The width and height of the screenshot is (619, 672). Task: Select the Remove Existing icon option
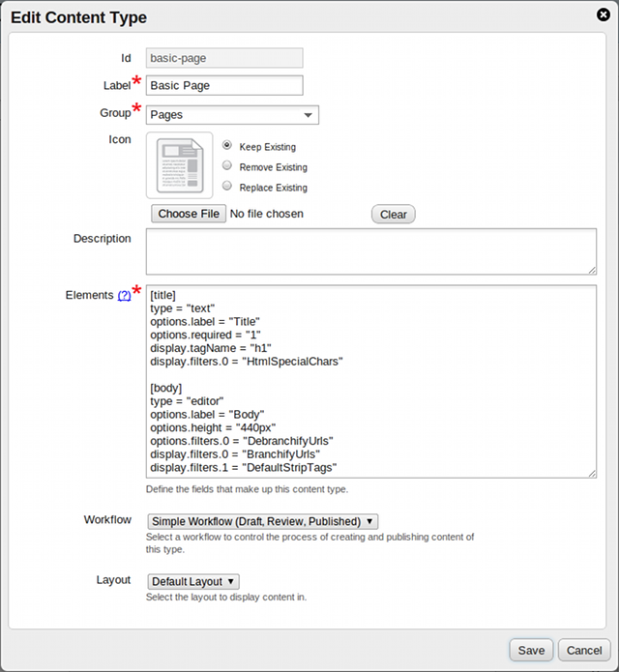pyautogui.click(x=227, y=166)
